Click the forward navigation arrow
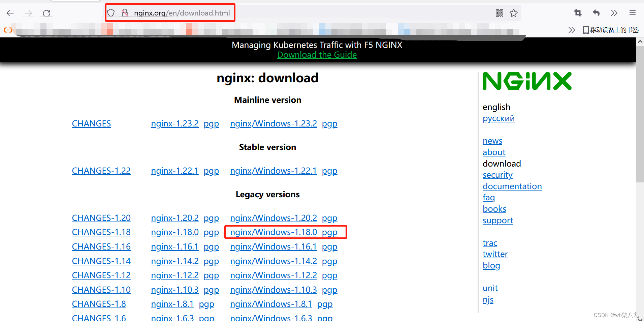 28,13
